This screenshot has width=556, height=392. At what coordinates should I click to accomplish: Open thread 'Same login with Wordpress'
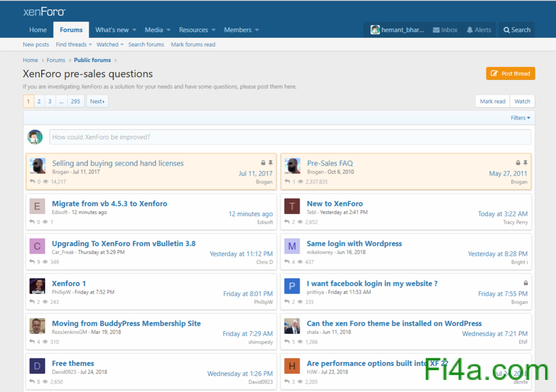pos(354,243)
